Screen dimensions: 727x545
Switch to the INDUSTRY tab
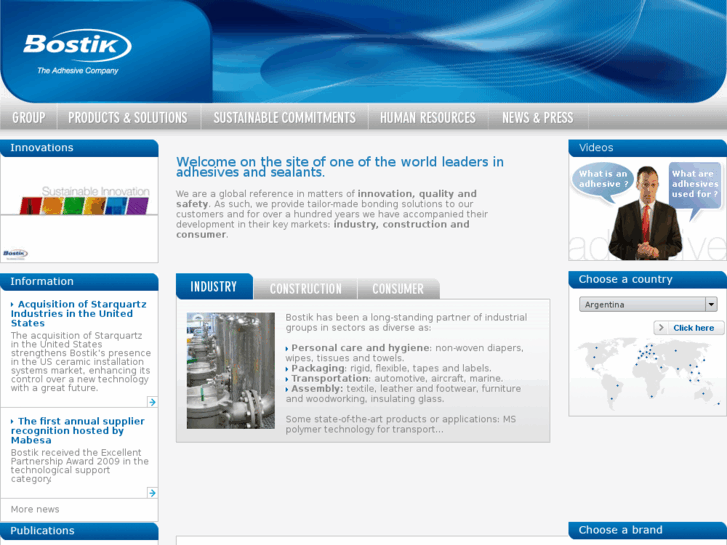click(x=214, y=286)
